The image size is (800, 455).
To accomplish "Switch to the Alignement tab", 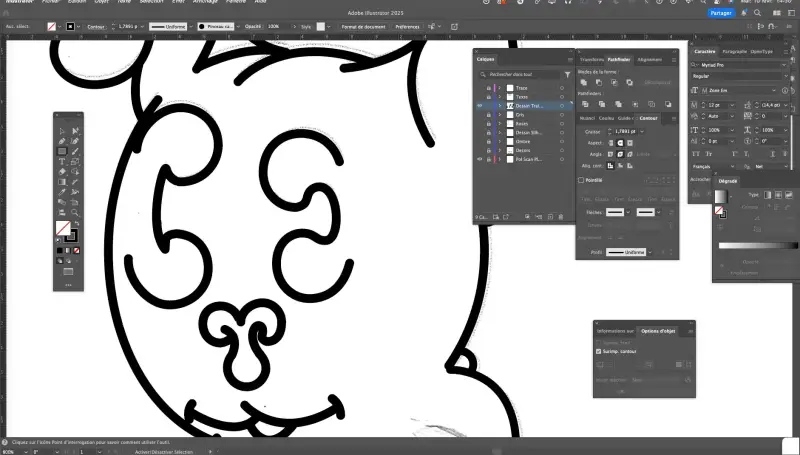I will [x=649, y=60].
